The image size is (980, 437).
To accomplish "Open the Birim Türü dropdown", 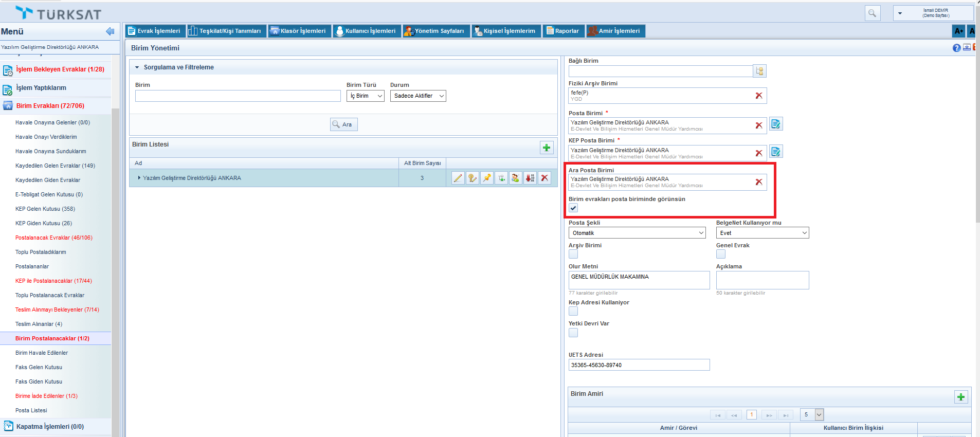I will [x=365, y=96].
